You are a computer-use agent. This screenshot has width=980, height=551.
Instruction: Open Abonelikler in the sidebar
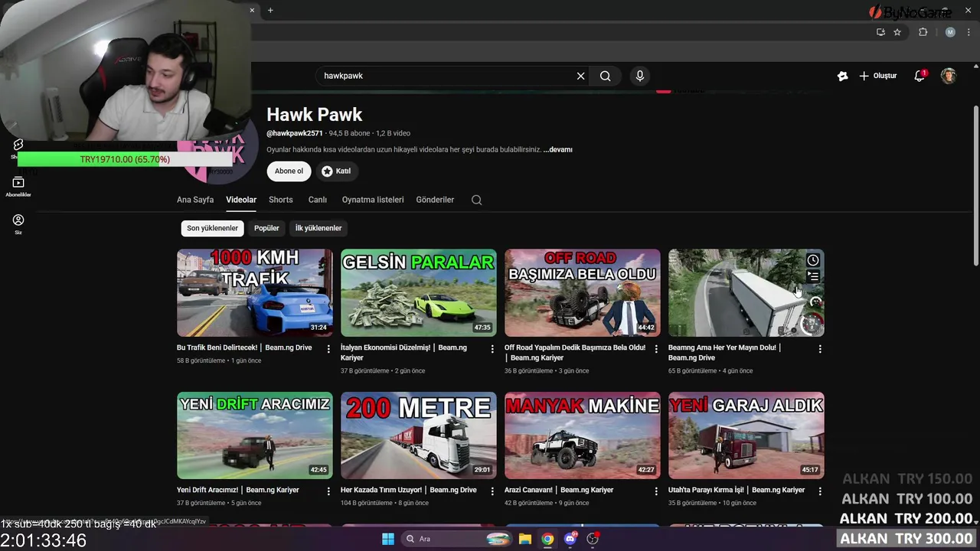point(18,187)
